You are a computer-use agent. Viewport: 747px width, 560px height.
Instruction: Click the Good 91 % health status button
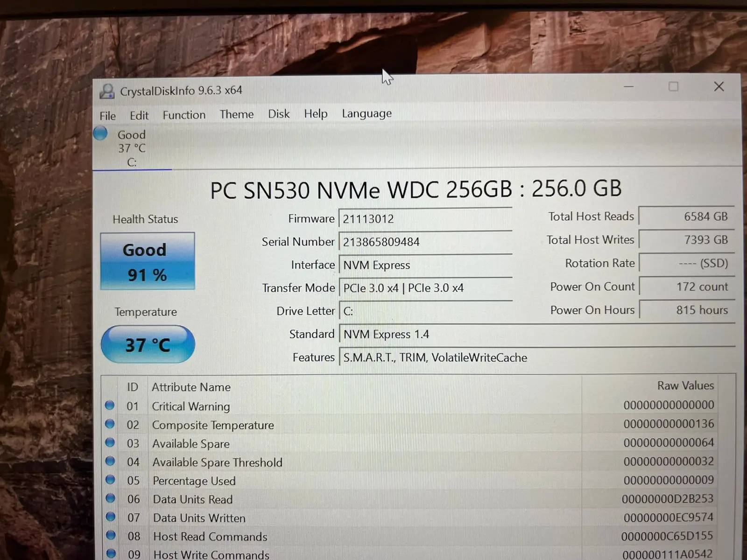coord(148,261)
